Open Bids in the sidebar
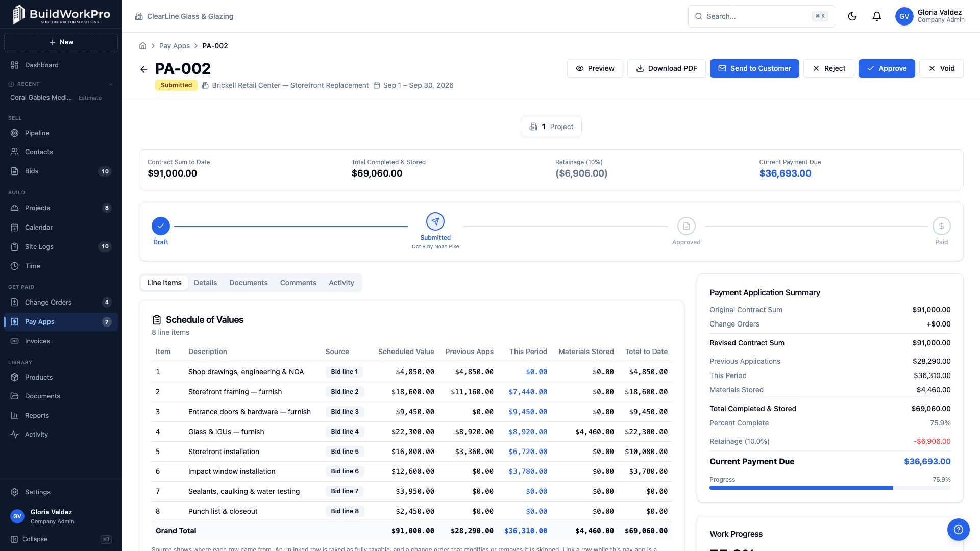Image resolution: width=980 pixels, height=551 pixels. [x=61, y=171]
